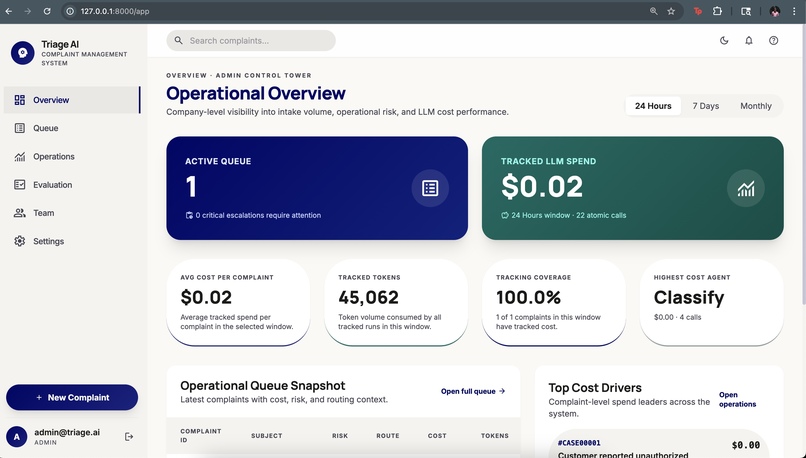The image size is (806, 458).
Task: Focus the Search complaints field
Action: (251, 41)
